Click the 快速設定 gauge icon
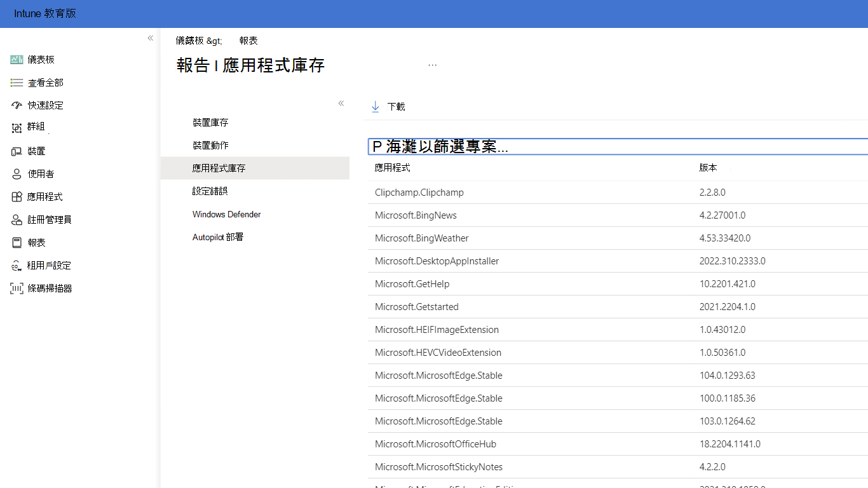 (17, 105)
